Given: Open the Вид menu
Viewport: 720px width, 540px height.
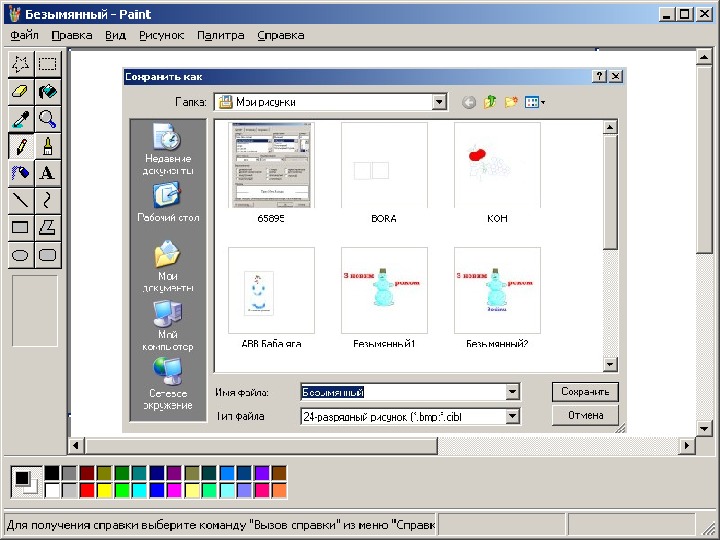Looking at the screenshot, I should [x=115, y=35].
